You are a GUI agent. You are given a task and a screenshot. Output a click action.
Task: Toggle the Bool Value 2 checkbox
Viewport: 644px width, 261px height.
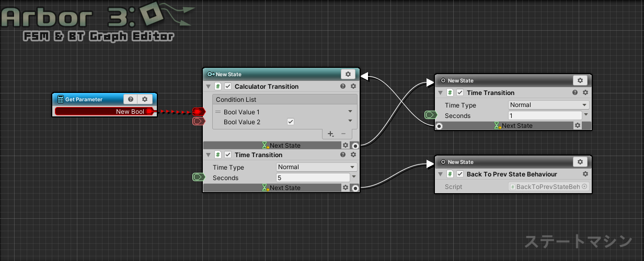(x=291, y=122)
